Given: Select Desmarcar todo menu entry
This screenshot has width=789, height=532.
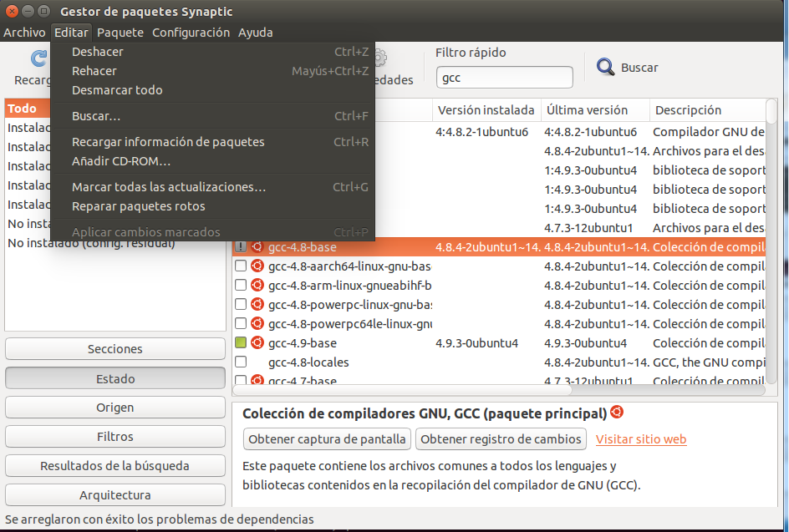Looking at the screenshot, I should pos(213,90).
